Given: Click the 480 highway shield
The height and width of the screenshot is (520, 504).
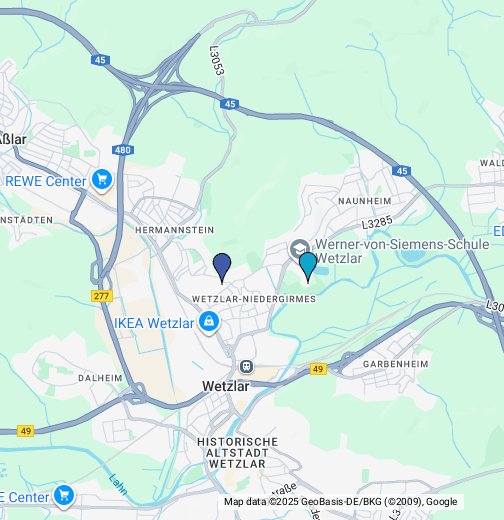Looking at the screenshot, I should coord(123,150).
